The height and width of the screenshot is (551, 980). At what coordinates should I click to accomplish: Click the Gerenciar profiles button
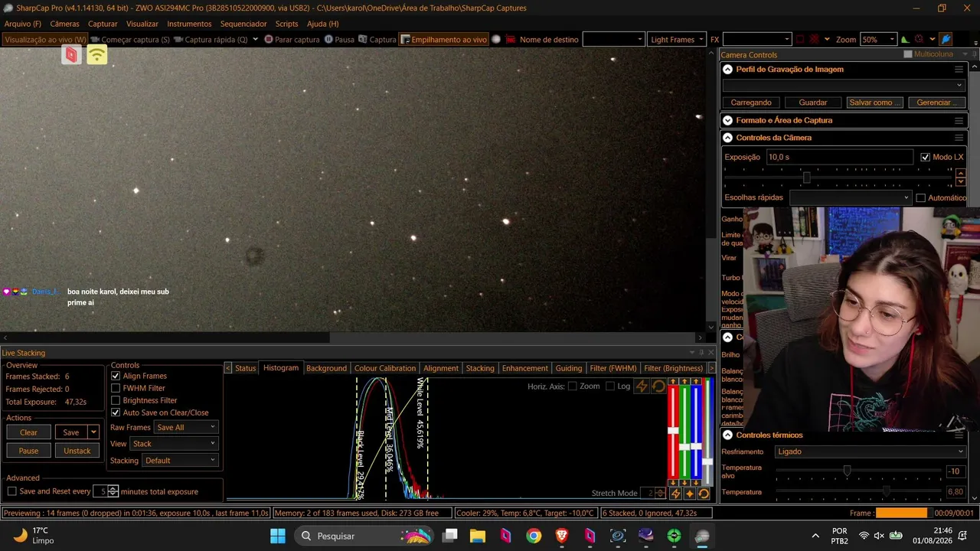point(936,103)
